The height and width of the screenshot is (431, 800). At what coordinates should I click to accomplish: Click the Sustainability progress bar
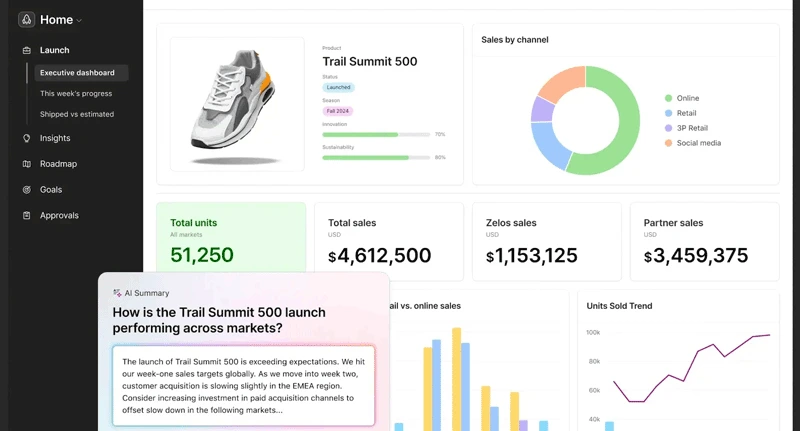(376, 158)
